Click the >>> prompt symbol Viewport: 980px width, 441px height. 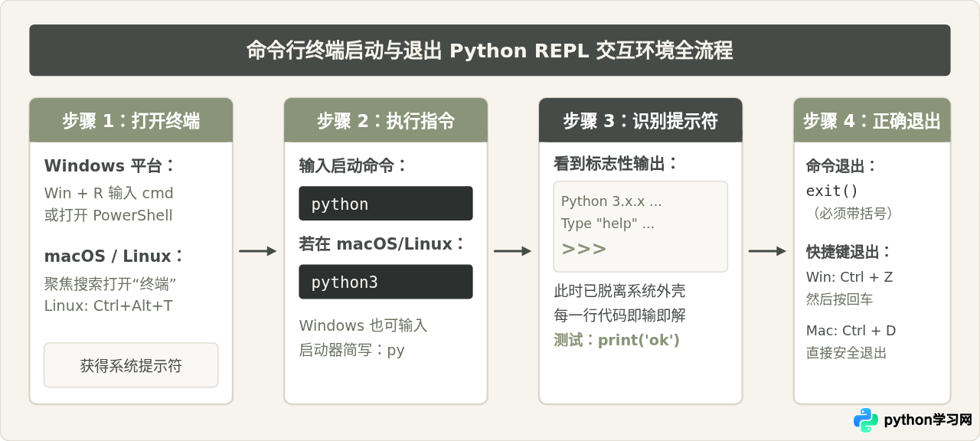pos(584,248)
